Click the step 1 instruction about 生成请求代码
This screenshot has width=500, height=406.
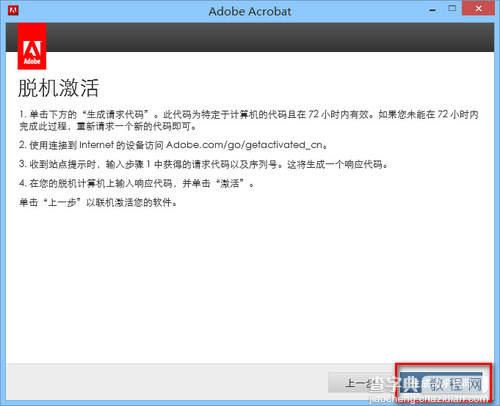pyautogui.click(x=249, y=120)
